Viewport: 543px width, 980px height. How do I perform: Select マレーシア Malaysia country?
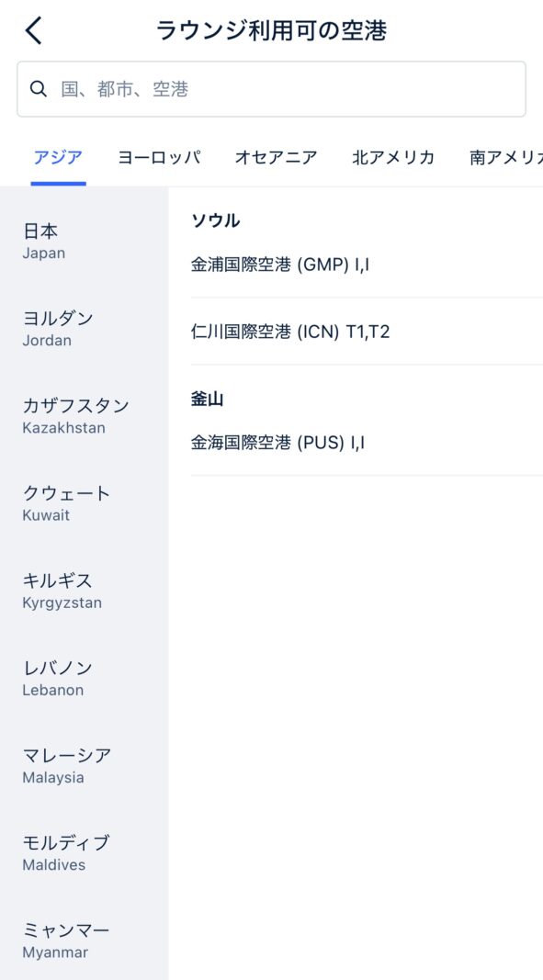pos(84,767)
